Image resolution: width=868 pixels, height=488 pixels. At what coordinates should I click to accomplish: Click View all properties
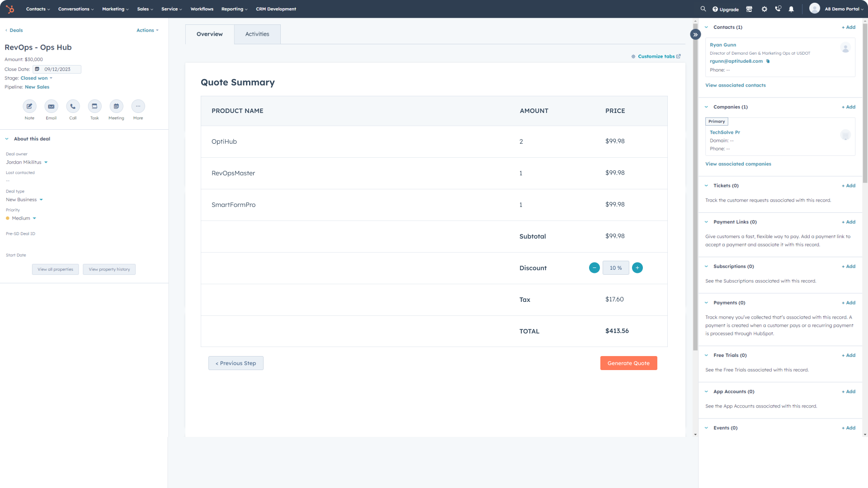(55, 269)
